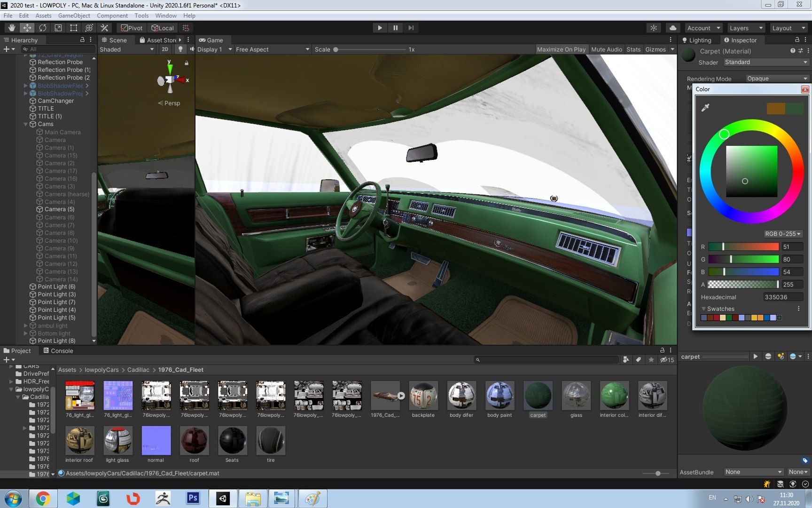Navigate to Cadillac breadcrumb

[138, 370]
